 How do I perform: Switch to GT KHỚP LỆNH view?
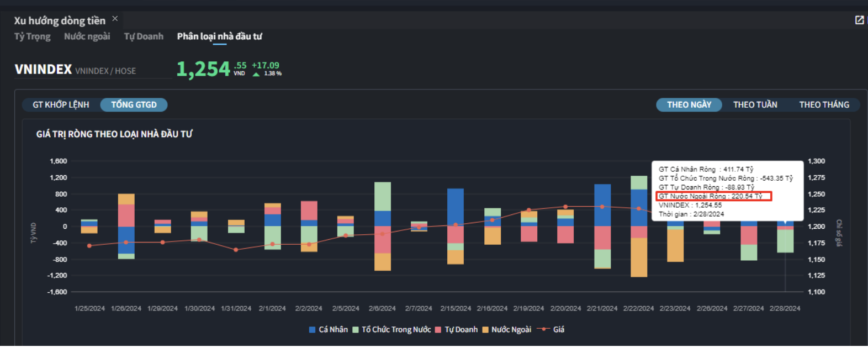point(61,104)
